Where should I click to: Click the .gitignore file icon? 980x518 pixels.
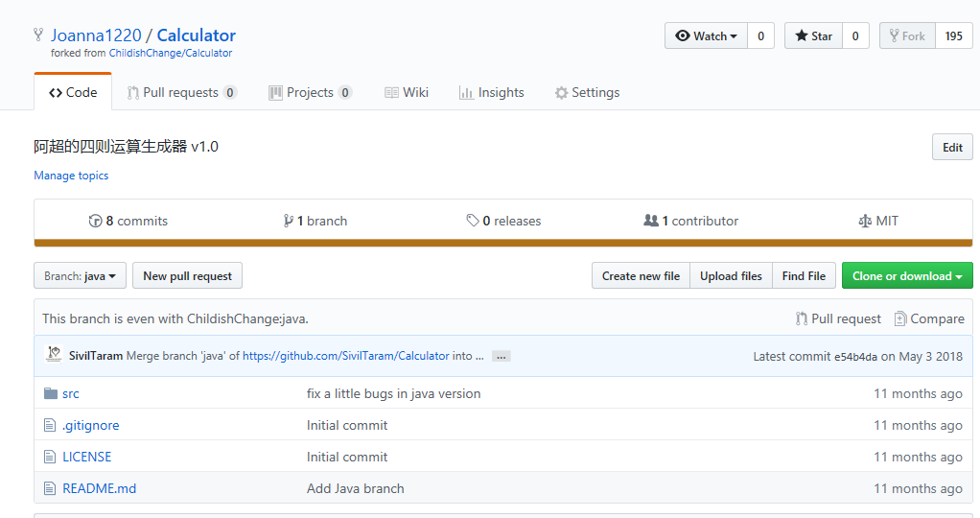click(50, 425)
